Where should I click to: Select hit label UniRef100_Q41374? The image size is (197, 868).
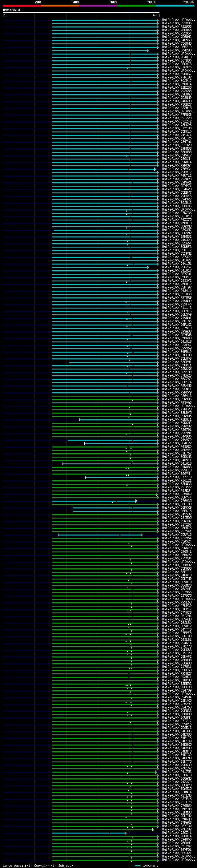coord(177,135)
